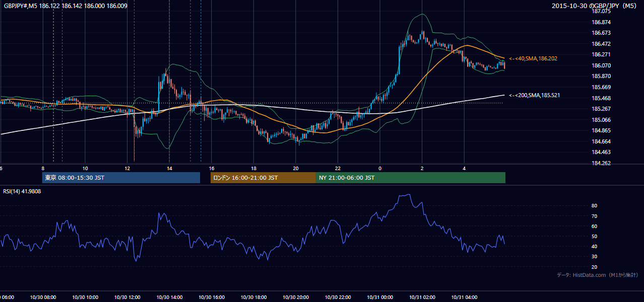Click the 10/31 04:00 time axis label
The image size is (644, 302).
click(464, 297)
